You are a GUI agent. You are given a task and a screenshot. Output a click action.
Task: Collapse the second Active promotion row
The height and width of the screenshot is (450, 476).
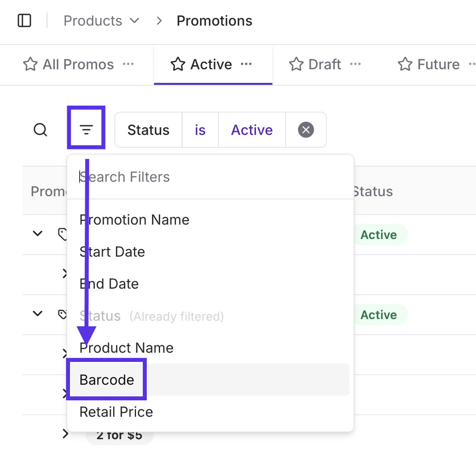(38, 313)
